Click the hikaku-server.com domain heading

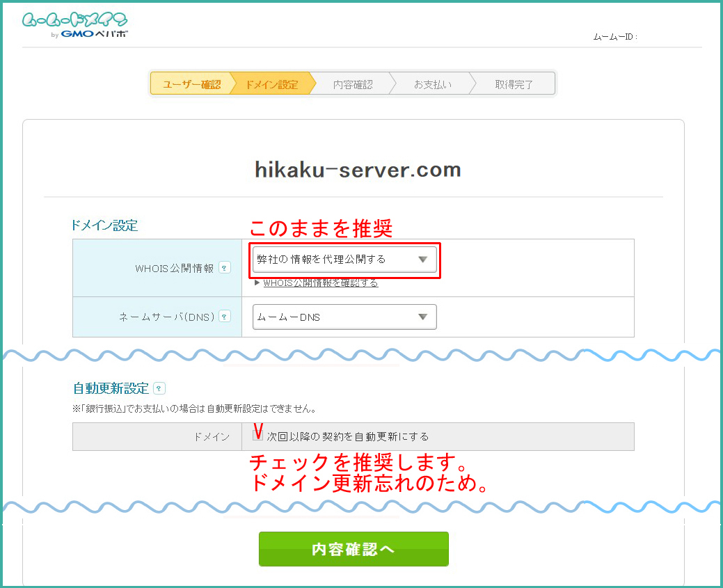357,170
